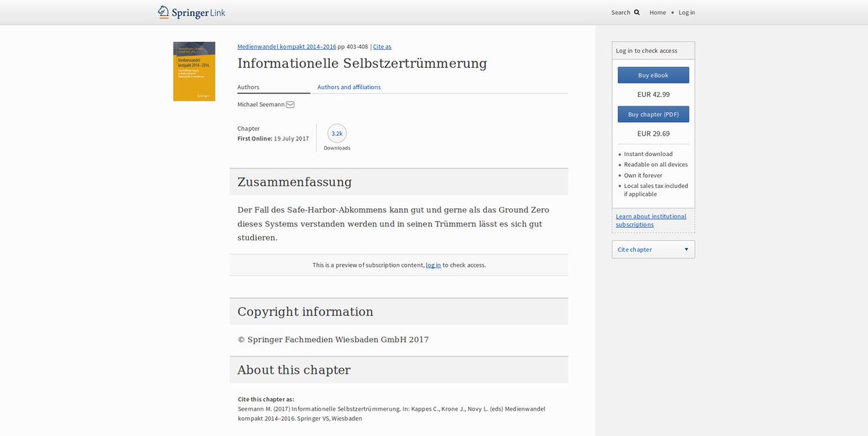Screen dimensions: 868x436
Task: Switch to Authors and affiliations tab
Action: pyautogui.click(x=349, y=87)
